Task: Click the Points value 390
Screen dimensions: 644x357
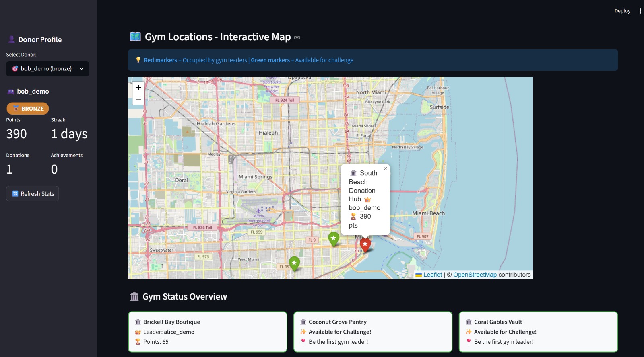Action: pyautogui.click(x=17, y=134)
